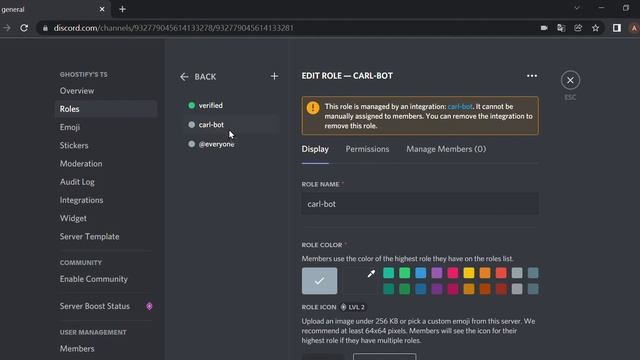Select the default gray color swatch with checkmark
This screenshot has width=640, height=360.
pos(320,281)
